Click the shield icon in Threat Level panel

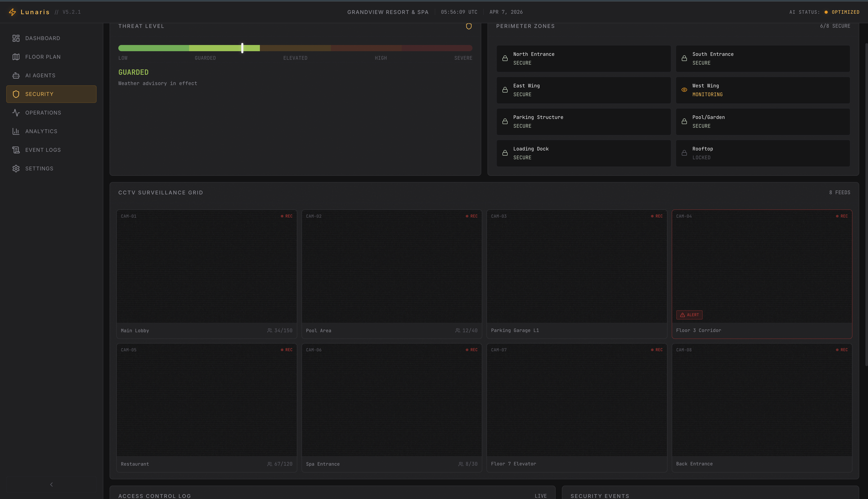click(469, 26)
